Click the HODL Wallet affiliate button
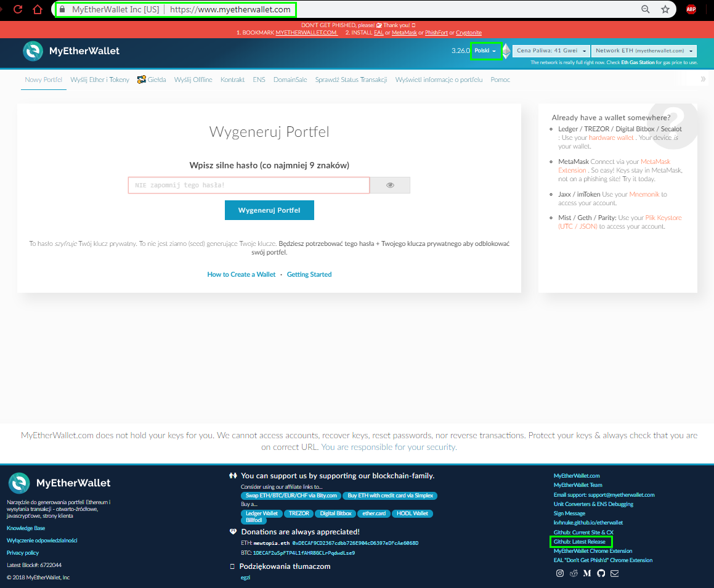This screenshot has width=714, height=588. (412, 513)
